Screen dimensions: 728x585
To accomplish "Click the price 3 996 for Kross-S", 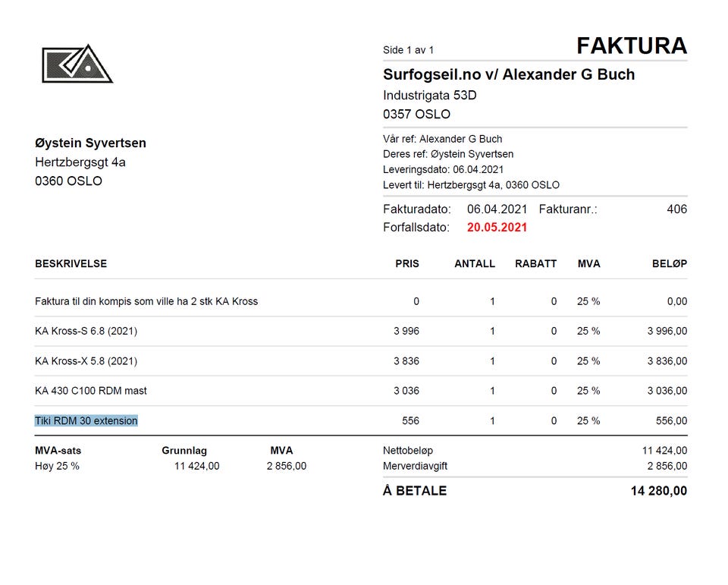I will point(406,331).
